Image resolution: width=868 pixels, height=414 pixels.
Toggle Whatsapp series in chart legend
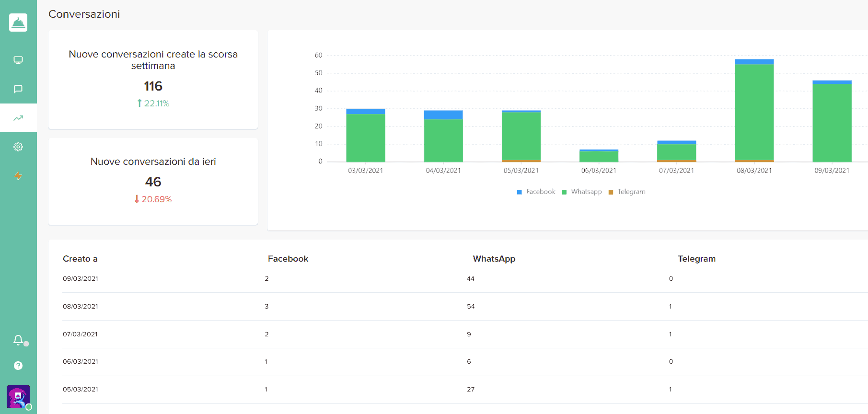pyautogui.click(x=581, y=192)
